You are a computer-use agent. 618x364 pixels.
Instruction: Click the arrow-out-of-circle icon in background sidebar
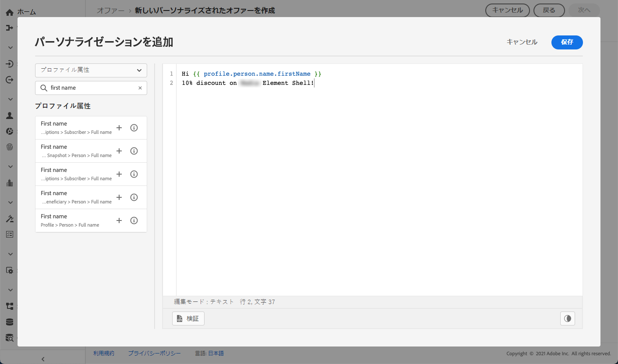(x=10, y=80)
